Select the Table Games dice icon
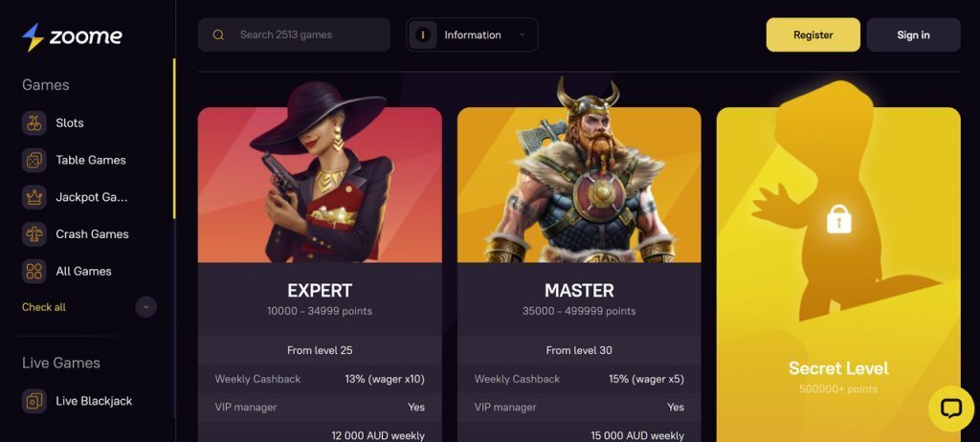 point(34,160)
